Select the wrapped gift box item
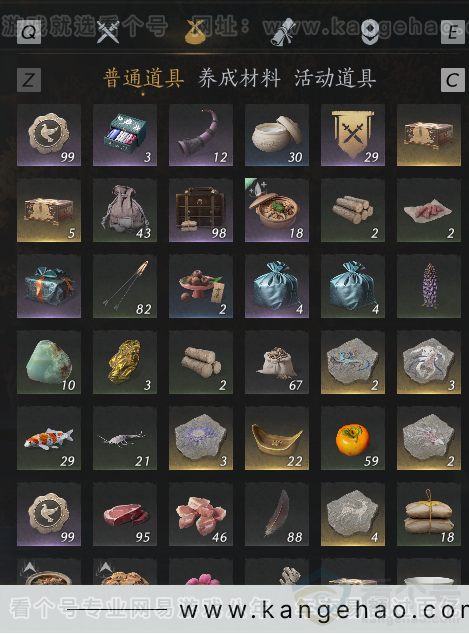Viewport: 469px width, 634px height. pos(49,286)
